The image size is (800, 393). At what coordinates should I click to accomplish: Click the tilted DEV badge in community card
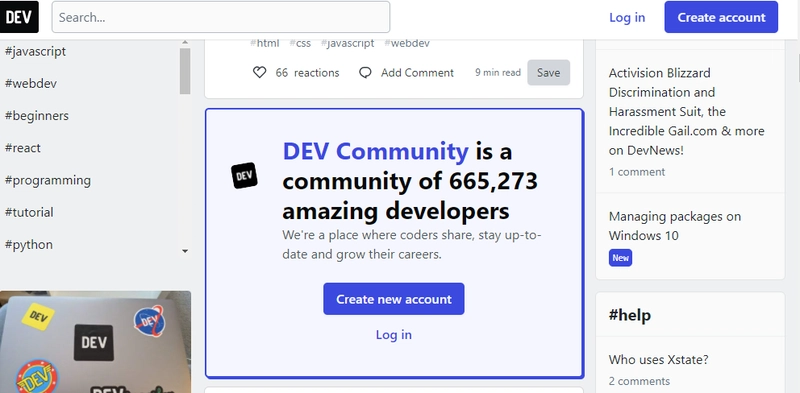tap(244, 176)
